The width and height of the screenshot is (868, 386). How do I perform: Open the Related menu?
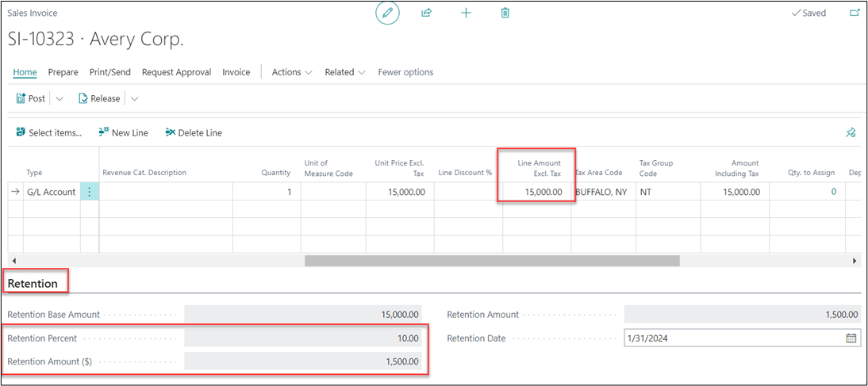click(344, 72)
